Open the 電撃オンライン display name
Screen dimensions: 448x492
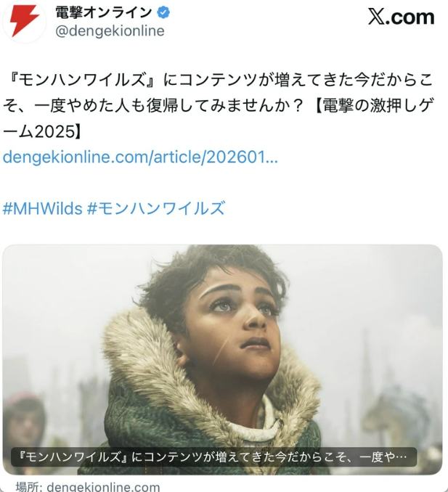pos(104,13)
